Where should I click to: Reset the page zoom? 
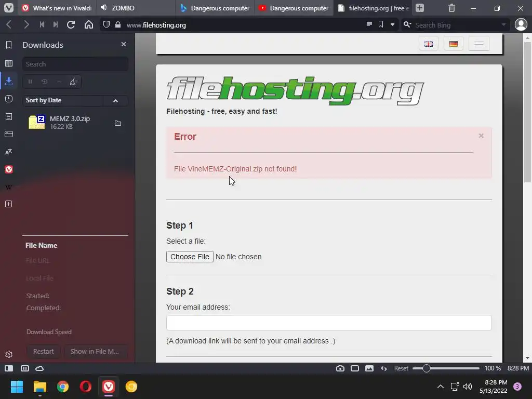[x=401, y=368]
